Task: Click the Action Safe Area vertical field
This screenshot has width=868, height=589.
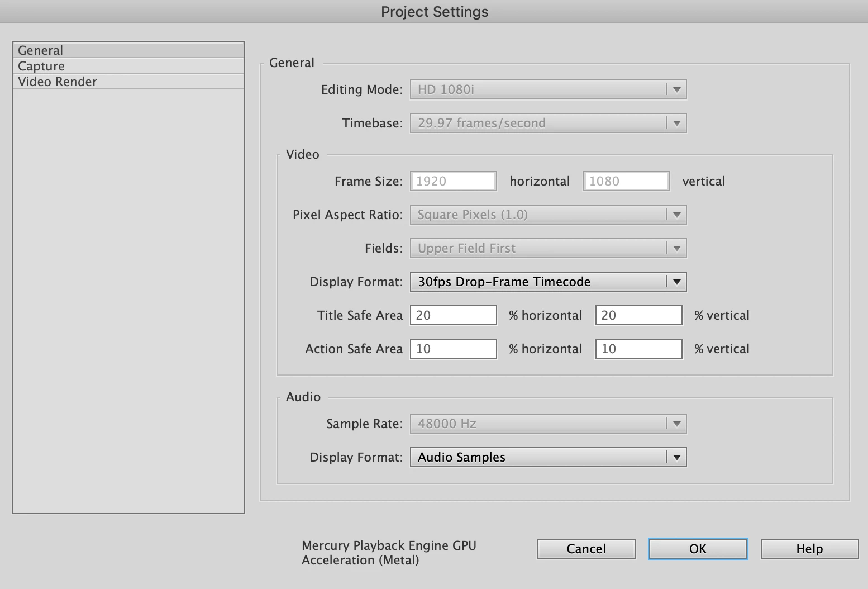Action: point(639,349)
